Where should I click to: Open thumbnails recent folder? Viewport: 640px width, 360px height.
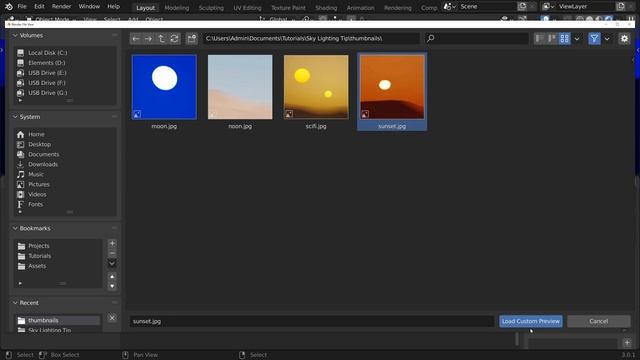[x=58, y=320]
